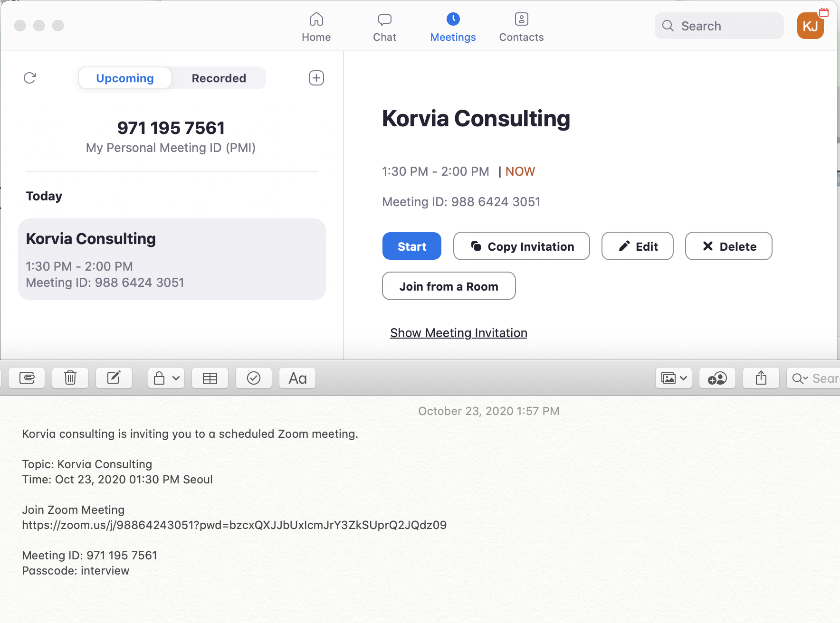840x623 pixels.
Task: Open the KJ profile avatar menu
Action: coord(811,26)
